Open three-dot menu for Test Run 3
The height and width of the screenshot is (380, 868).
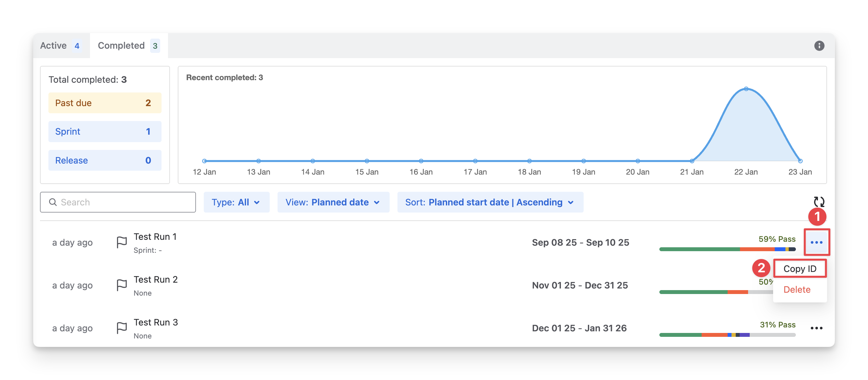click(816, 328)
